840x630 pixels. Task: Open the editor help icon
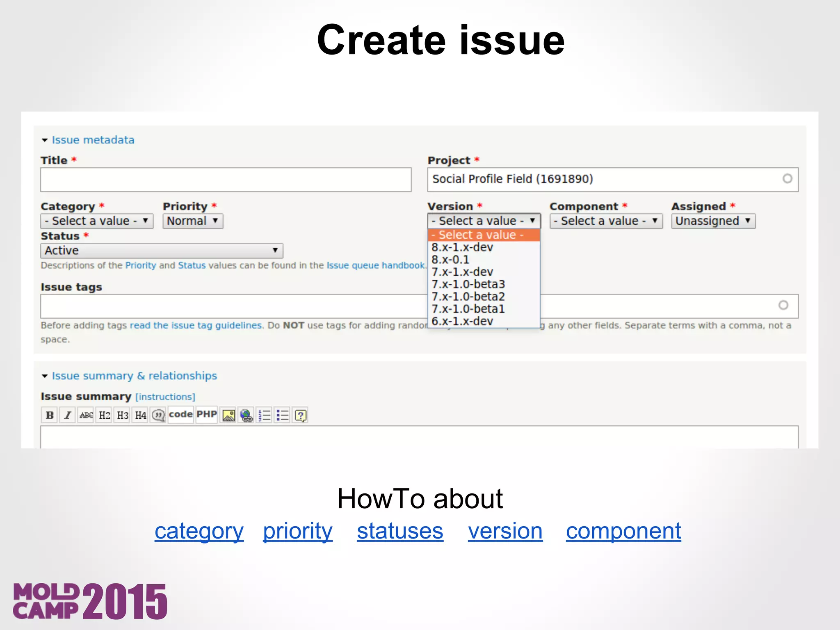tap(300, 415)
